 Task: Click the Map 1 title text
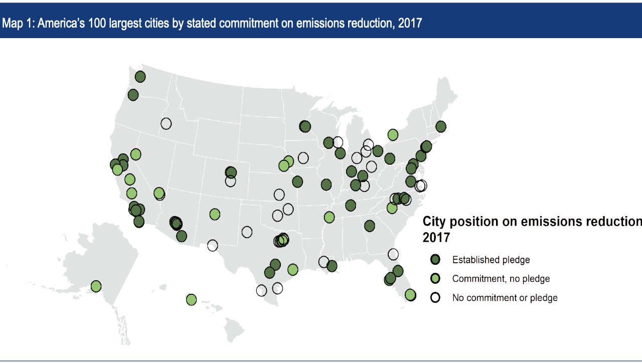[x=212, y=23]
